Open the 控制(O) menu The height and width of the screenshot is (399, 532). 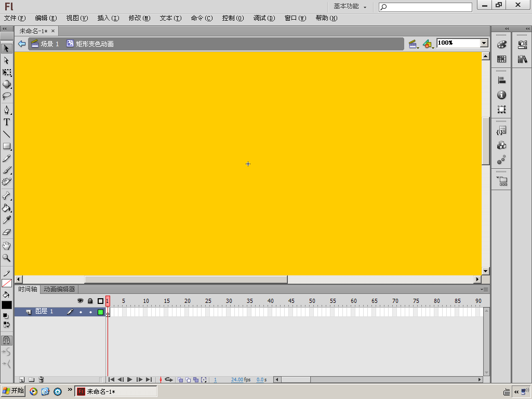(x=233, y=18)
